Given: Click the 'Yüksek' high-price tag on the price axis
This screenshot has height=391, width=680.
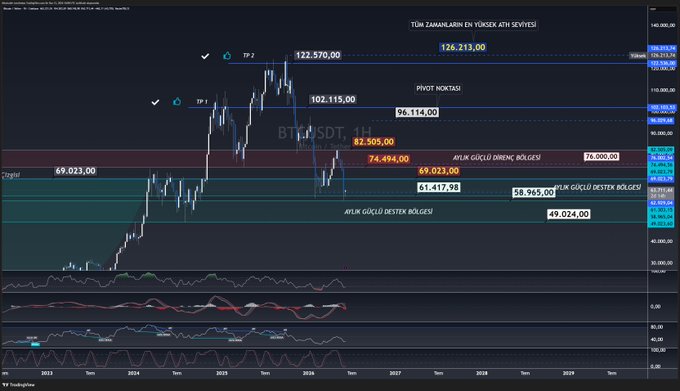Looking at the screenshot, I should pos(638,56).
